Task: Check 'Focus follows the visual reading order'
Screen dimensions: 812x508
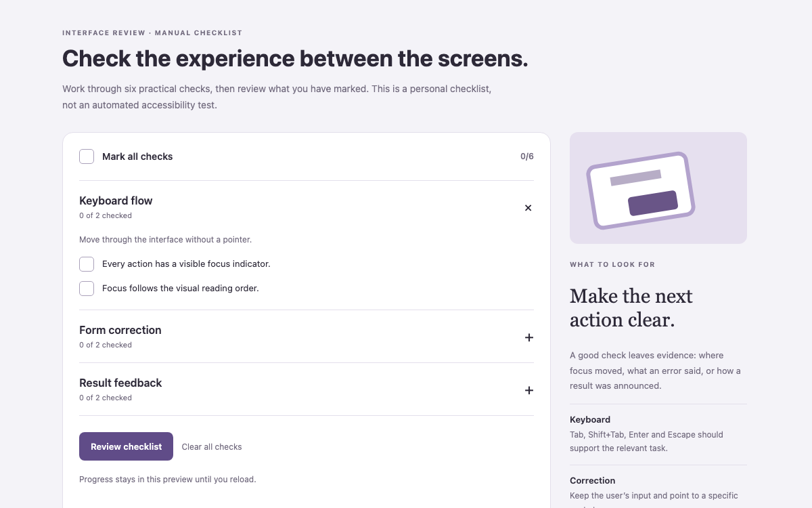Action: pyautogui.click(x=87, y=288)
